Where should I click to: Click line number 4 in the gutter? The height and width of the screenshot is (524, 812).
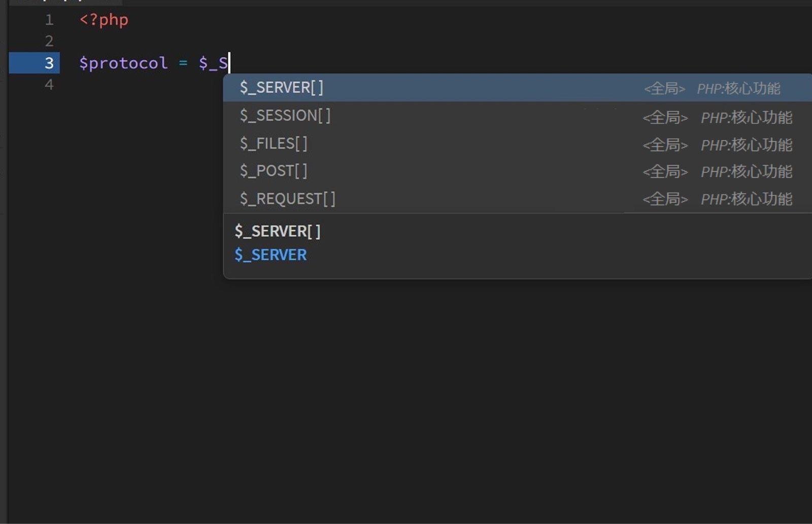(x=49, y=85)
